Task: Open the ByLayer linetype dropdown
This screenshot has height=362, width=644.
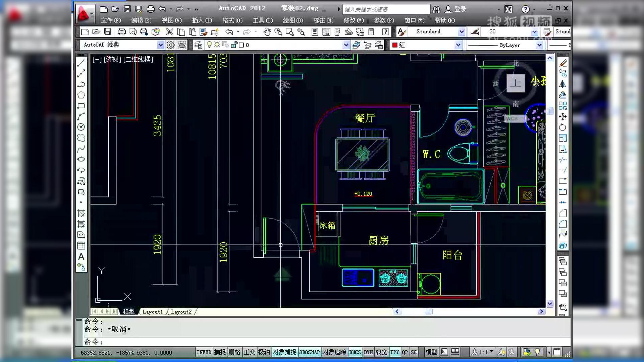Action: (x=539, y=45)
